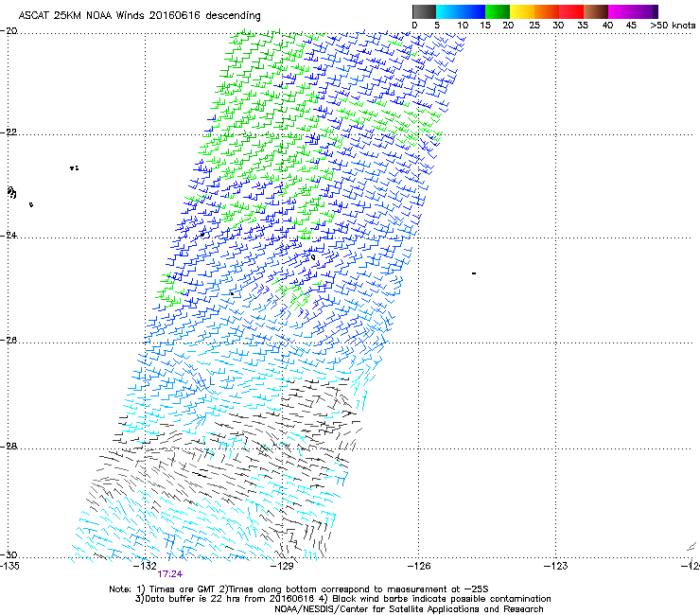Click the small island marker near -125 longitude
The width and height of the screenshot is (700, 615).
[474, 272]
